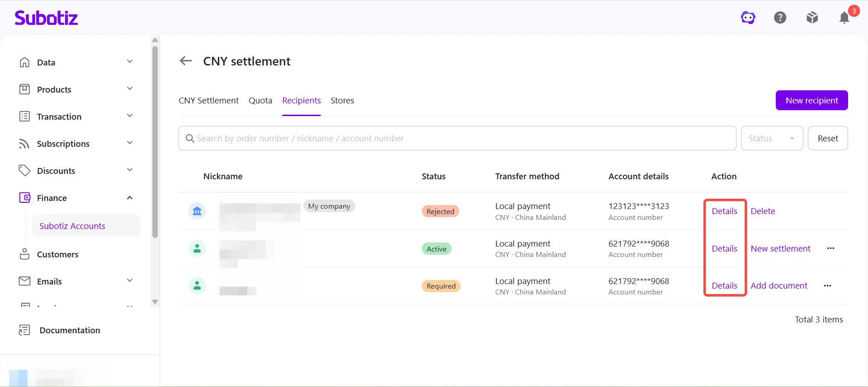Expand the Emails menu chevron
868x387 pixels.
click(130, 280)
